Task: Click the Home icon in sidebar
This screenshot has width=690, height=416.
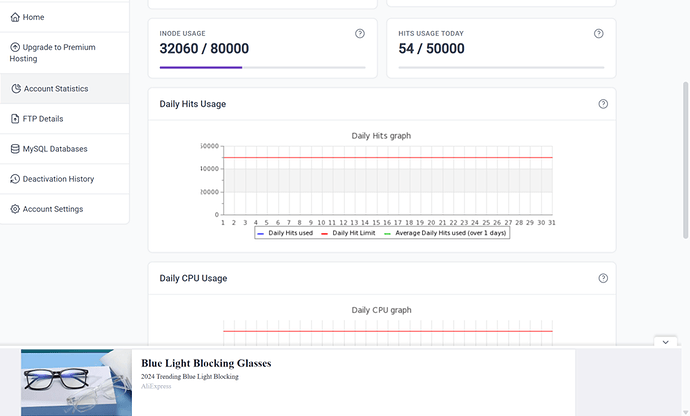Action: 15,17
